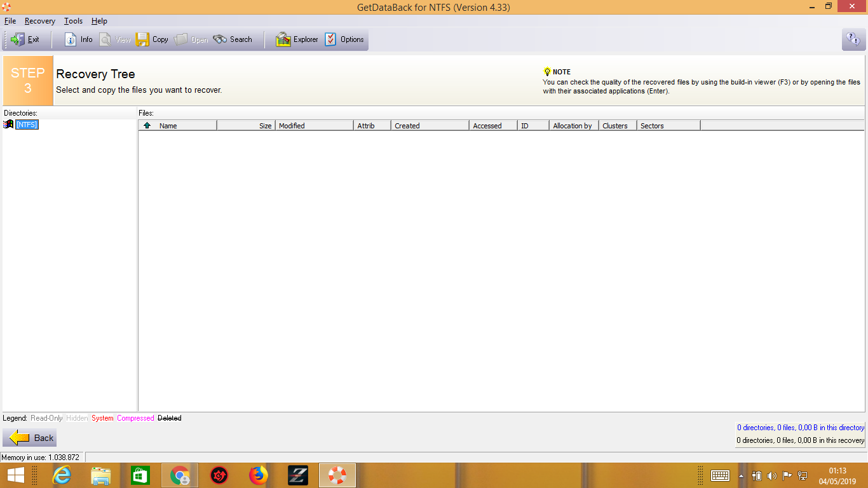Click the NOTE lightbulb icon
The height and width of the screenshot is (488, 868).
coord(547,72)
